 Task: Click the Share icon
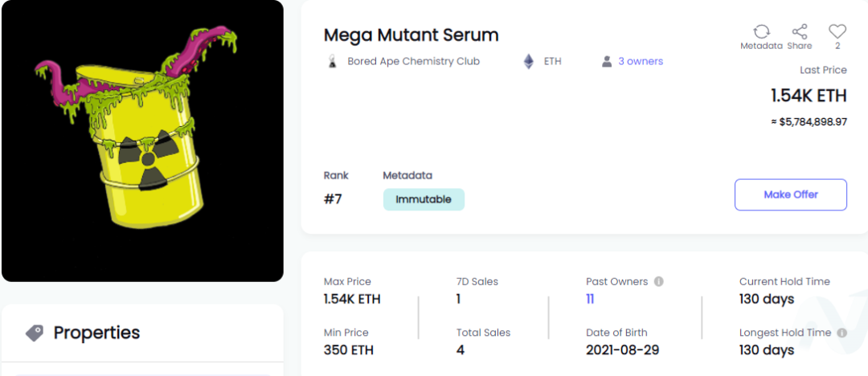[800, 31]
